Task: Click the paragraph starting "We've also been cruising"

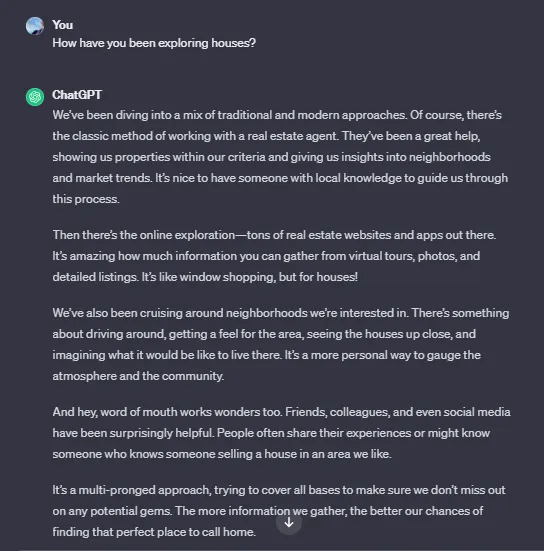Action: pos(281,344)
